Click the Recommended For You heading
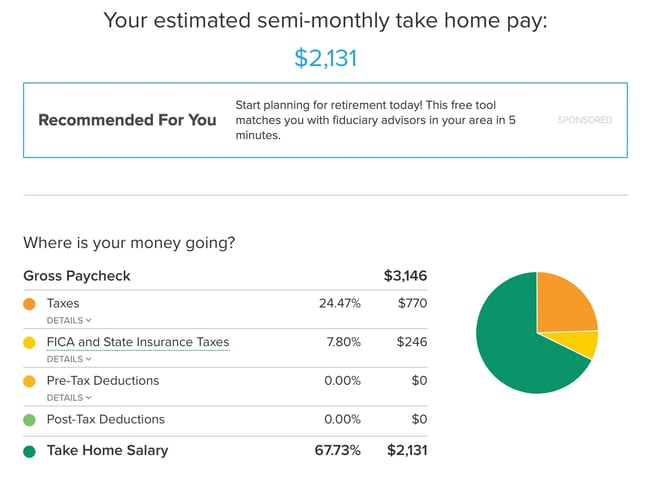Screen dimensions: 650x480 tap(127, 120)
